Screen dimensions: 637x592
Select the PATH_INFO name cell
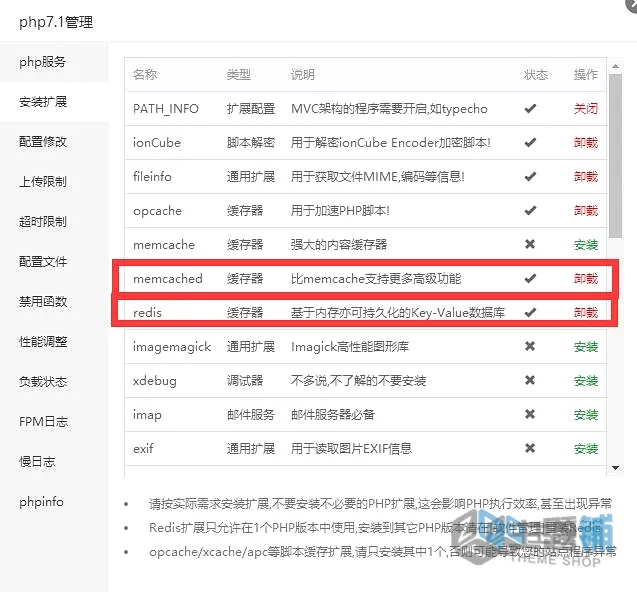[166, 109]
